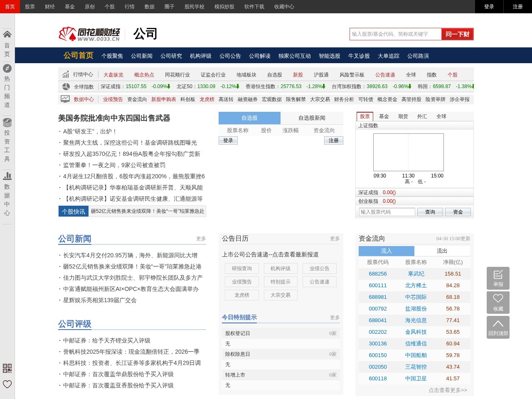Click 沪股通 in market center row

(321, 75)
